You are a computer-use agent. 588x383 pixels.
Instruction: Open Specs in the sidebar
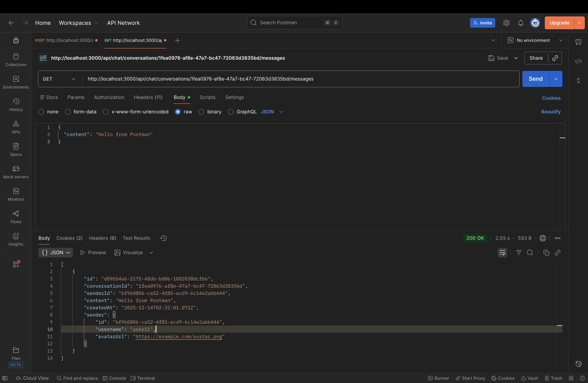[16, 150]
